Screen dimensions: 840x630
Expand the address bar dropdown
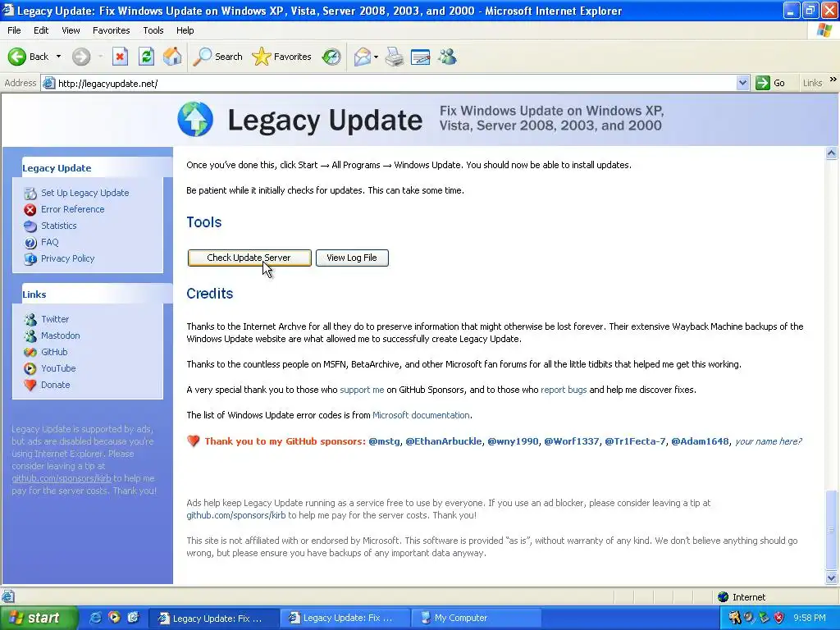click(x=742, y=83)
